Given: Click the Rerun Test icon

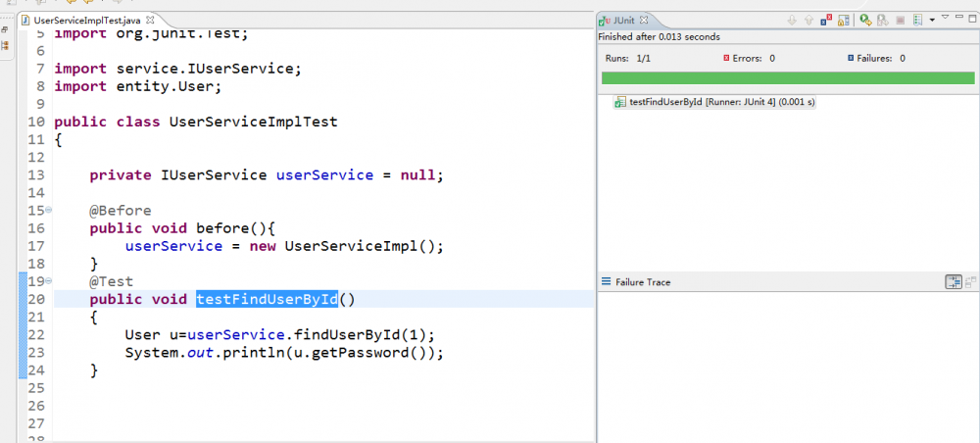Looking at the screenshot, I should pos(865,20).
